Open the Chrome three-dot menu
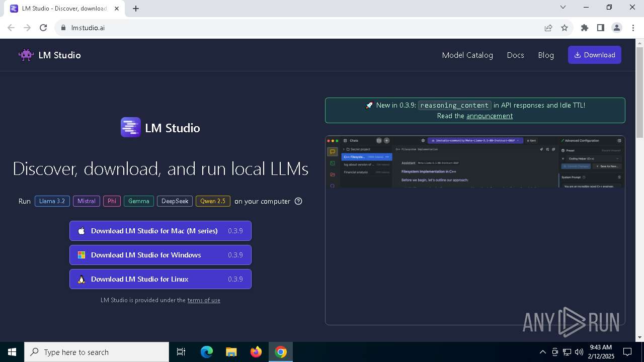 (x=632, y=28)
